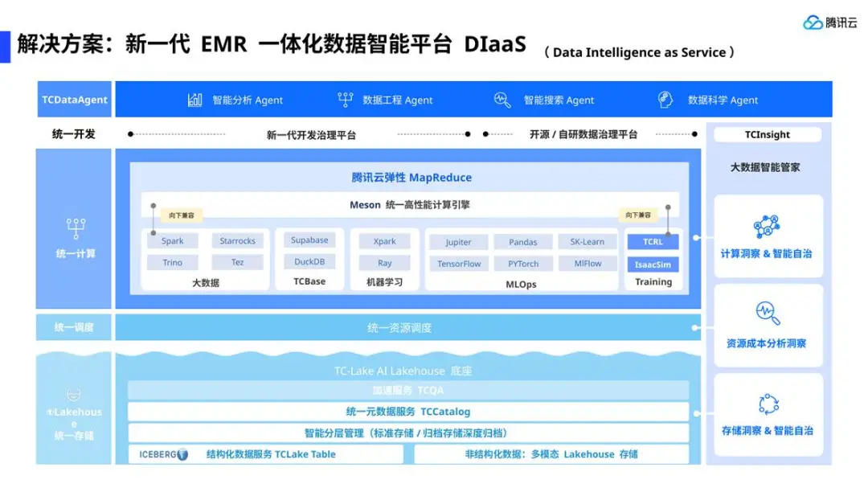Click the Data Intelligence as Service subtitle
The width and height of the screenshot is (868, 488).
[640, 52]
